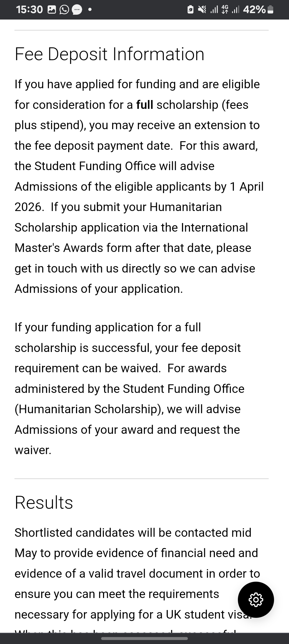Screen dimensions: 289x644
Task: Tap the muted sound status icon
Action: tap(202, 10)
